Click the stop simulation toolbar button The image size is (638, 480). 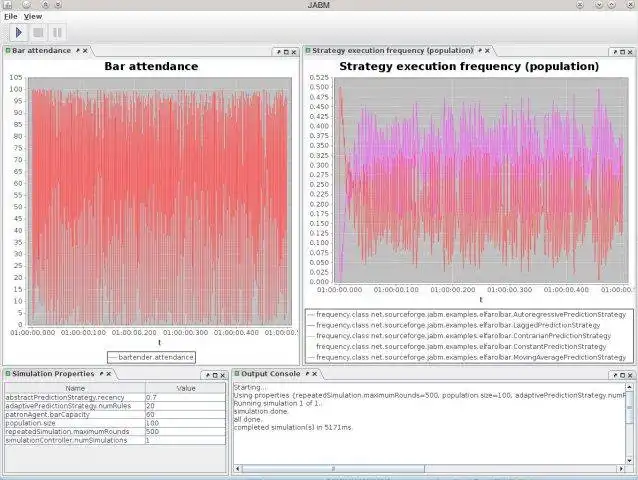(x=38, y=33)
